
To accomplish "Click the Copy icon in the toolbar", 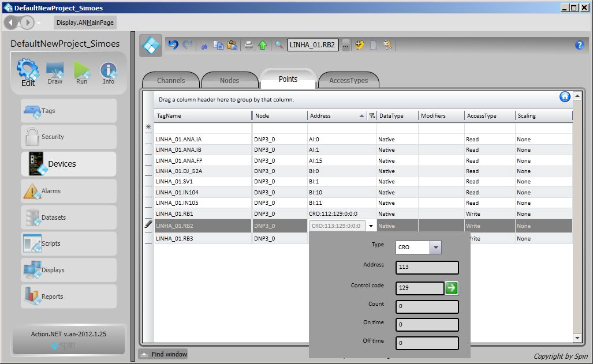I will click(218, 45).
